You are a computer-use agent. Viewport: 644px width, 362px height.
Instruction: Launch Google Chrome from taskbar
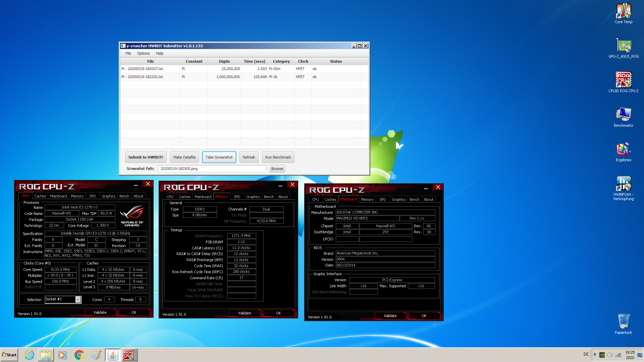[79, 355]
